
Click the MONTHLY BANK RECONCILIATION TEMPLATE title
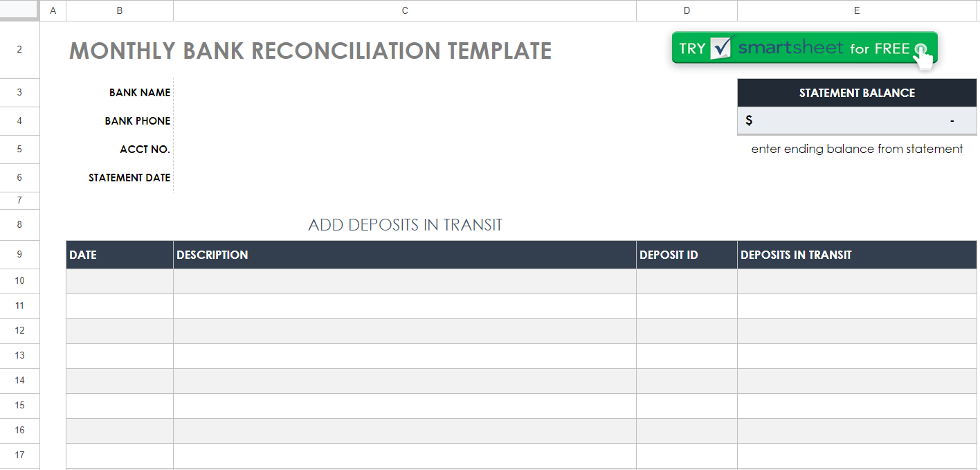pos(311,51)
